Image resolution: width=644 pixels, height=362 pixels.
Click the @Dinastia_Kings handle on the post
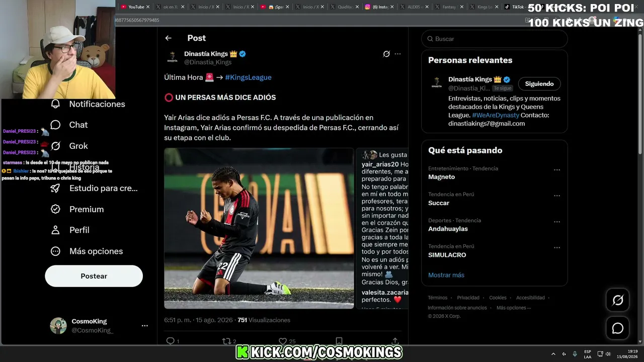click(x=208, y=62)
